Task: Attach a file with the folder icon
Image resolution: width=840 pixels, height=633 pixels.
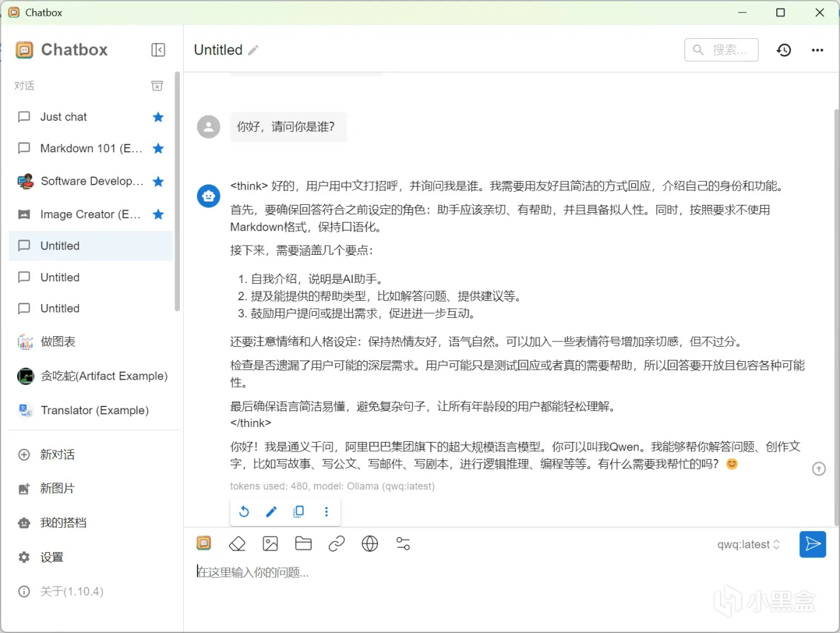Action: click(x=303, y=544)
